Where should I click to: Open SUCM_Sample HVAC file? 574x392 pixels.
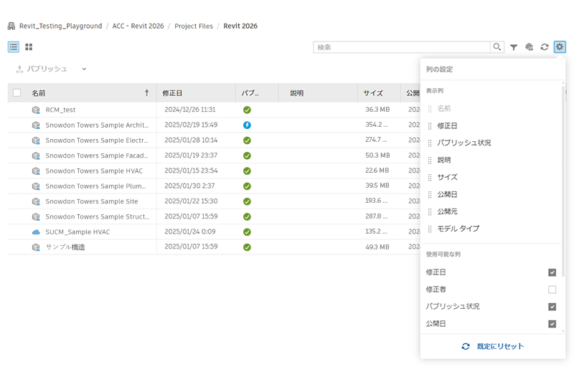click(77, 232)
